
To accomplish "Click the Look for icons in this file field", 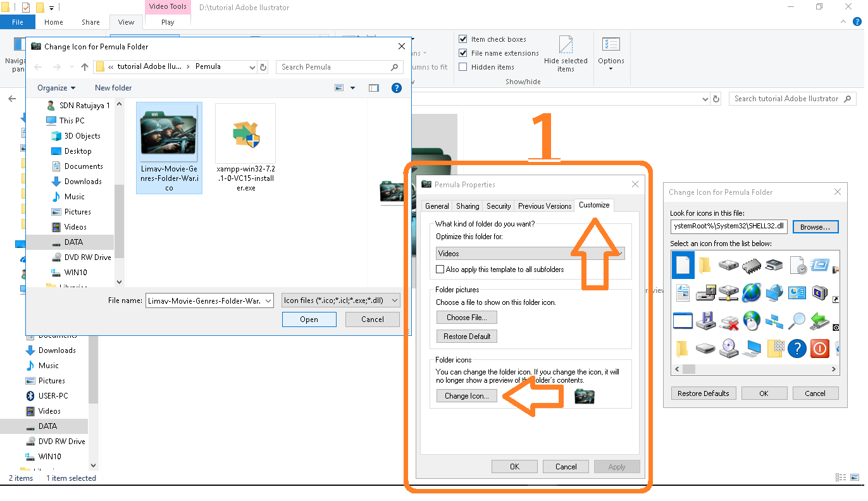I will point(729,226).
